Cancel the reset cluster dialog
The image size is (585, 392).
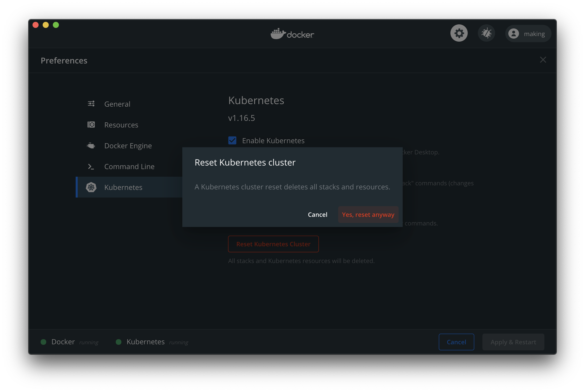coord(317,215)
